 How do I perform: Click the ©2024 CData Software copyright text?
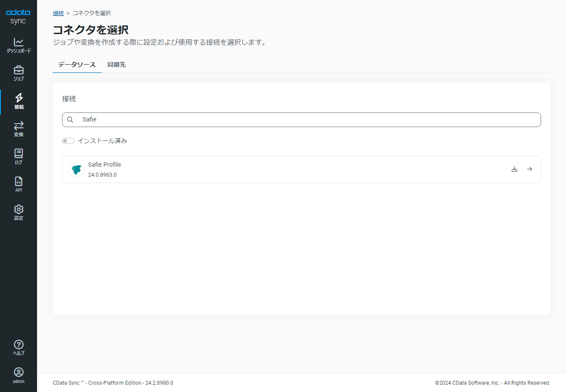(x=493, y=383)
